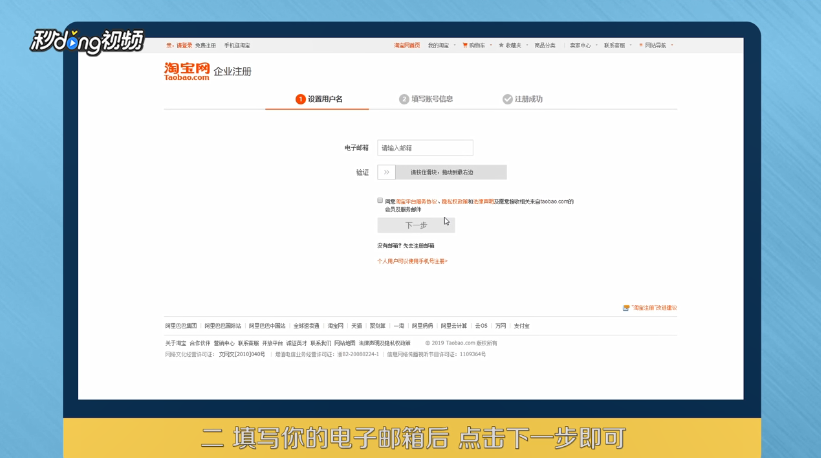Expand 购物车 dropdown arrow
This screenshot has height=458, width=821.
491,46
